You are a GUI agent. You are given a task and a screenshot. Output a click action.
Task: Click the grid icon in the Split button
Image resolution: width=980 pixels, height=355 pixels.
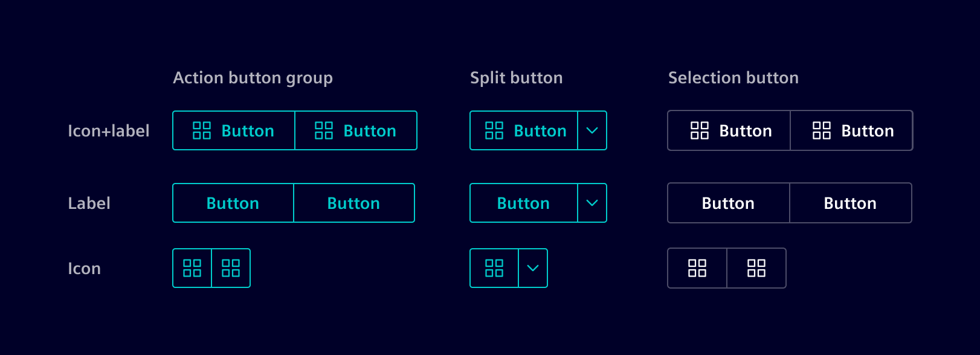pos(494,130)
